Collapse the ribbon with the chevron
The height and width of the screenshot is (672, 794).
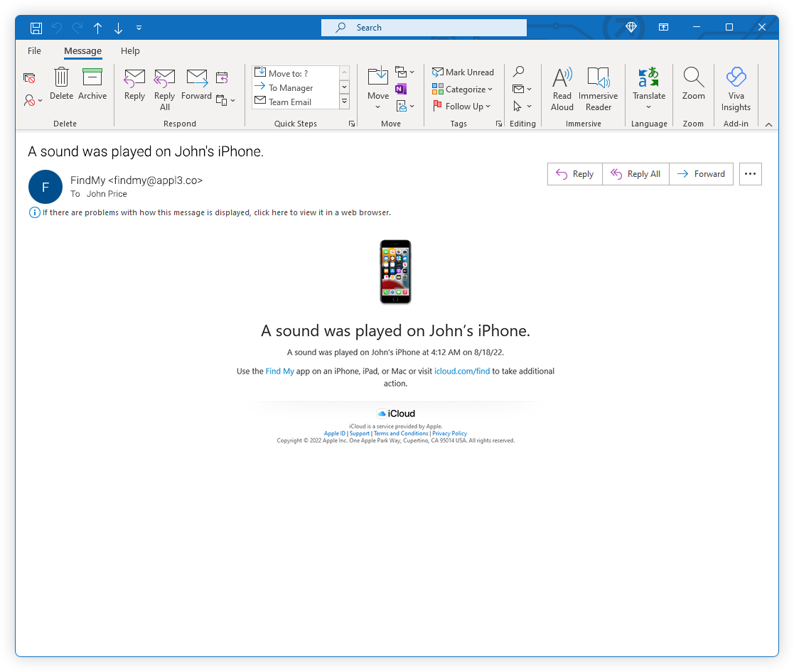click(768, 124)
